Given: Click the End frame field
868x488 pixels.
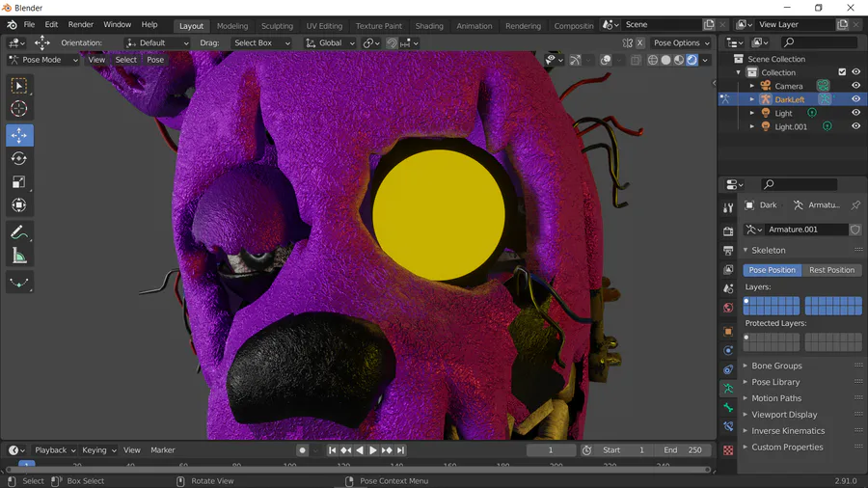Looking at the screenshot, I should [683, 450].
